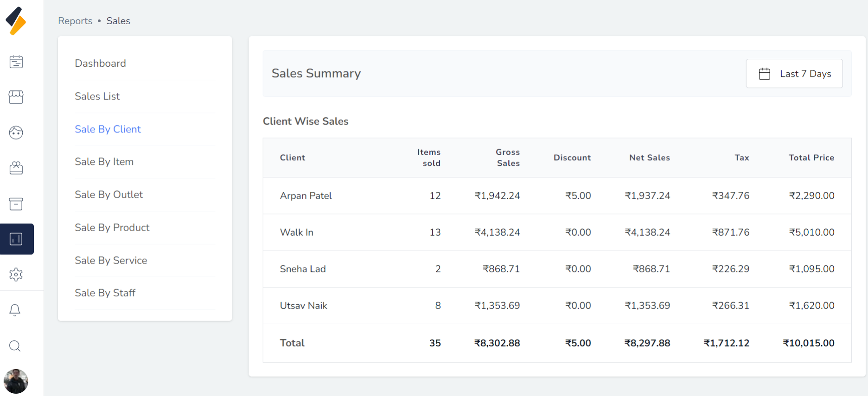Click the Reports breadcrumb link

75,21
